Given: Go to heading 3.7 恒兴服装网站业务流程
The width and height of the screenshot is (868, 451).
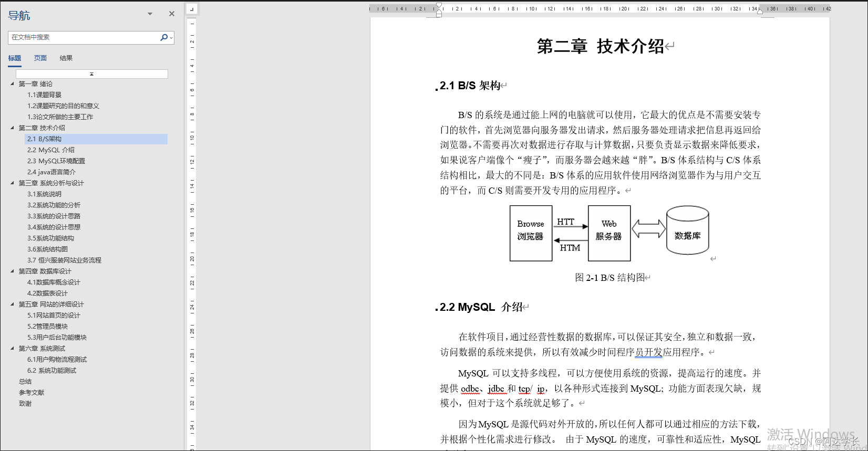Looking at the screenshot, I should tap(65, 260).
